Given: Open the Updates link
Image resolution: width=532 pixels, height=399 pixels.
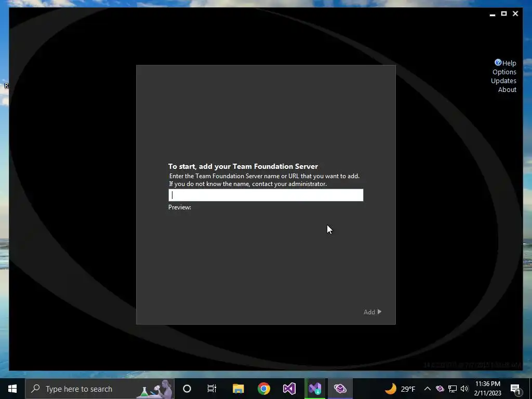Looking at the screenshot, I should click(503, 81).
